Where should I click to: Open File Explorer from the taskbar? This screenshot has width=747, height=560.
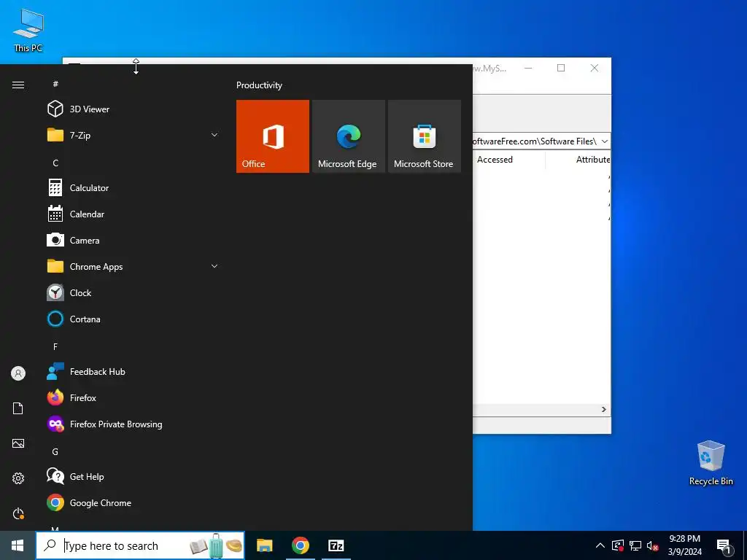coord(264,545)
